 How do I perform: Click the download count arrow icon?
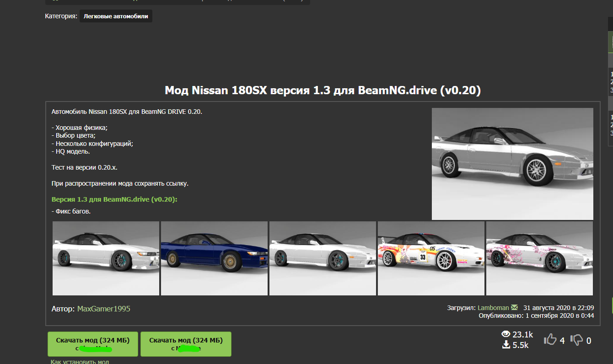506,345
